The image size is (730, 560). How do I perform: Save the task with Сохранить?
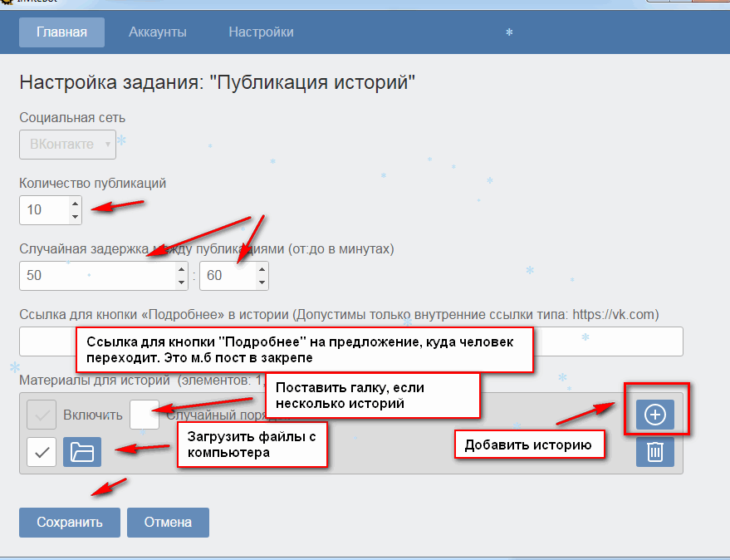(70, 523)
